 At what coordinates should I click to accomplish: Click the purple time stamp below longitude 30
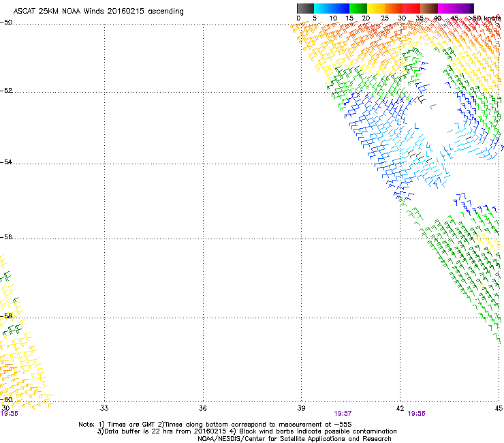(9, 414)
